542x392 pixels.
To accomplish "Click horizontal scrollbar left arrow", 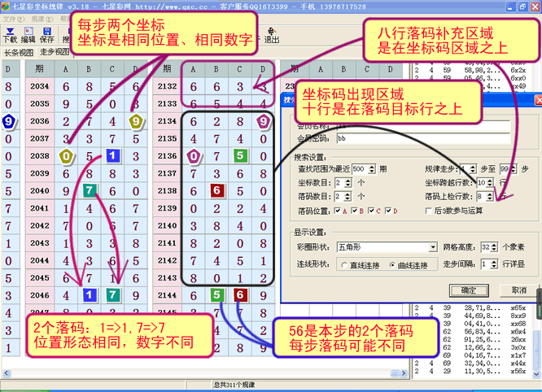I will point(7,373).
